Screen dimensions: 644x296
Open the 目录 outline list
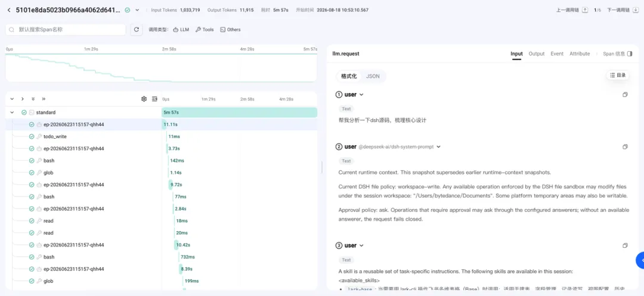618,76
